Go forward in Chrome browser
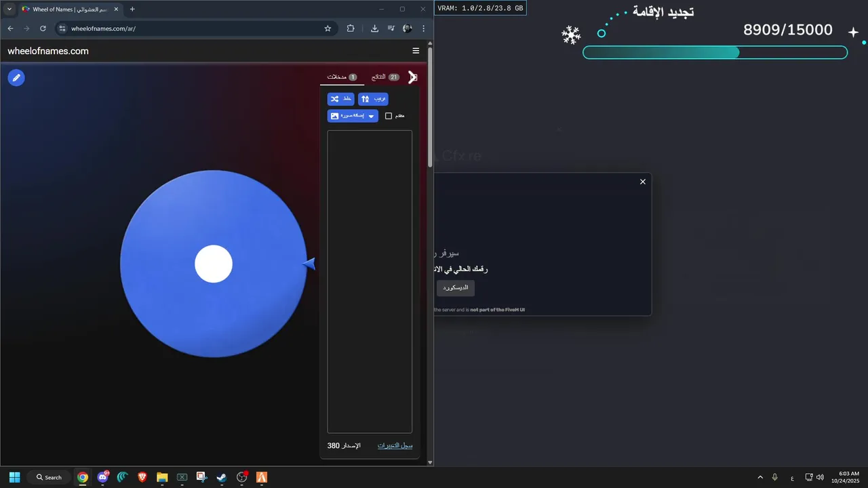The image size is (868, 488). [26, 28]
